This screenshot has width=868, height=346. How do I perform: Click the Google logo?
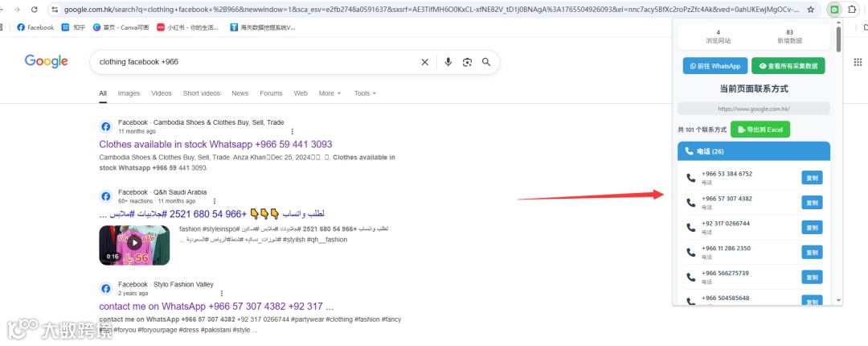point(46,61)
